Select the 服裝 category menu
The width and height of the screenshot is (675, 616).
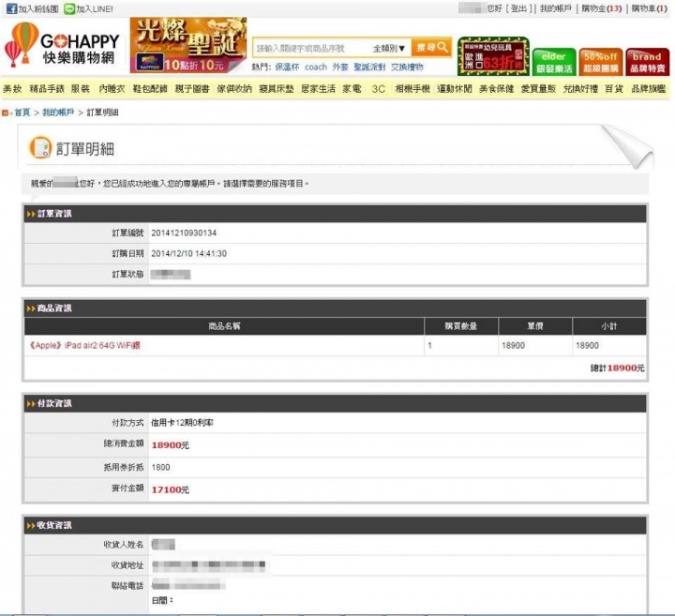click(x=81, y=89)
